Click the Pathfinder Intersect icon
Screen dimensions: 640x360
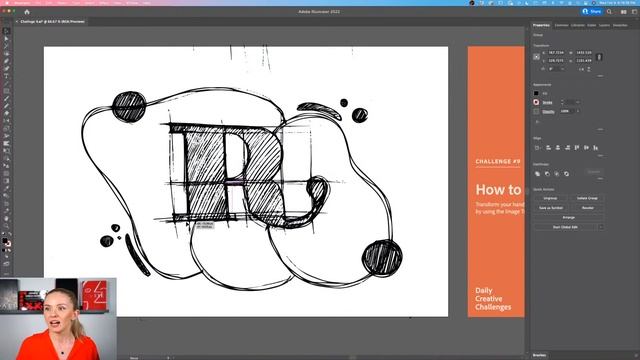click(x=557, y=173)
